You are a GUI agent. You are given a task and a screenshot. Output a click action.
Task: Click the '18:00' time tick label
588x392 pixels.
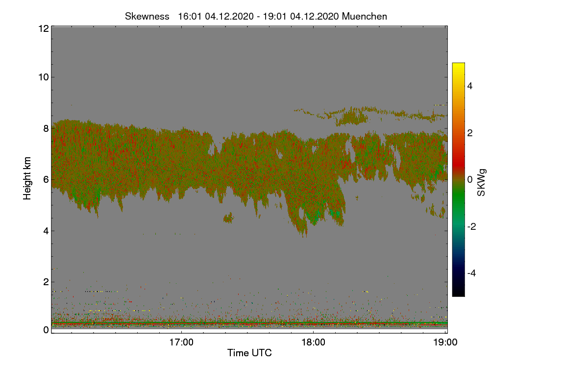click(313, 342)
